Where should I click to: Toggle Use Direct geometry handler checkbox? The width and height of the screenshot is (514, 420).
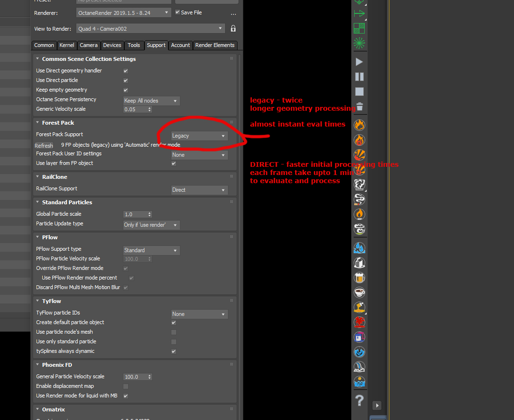(126, 70)
